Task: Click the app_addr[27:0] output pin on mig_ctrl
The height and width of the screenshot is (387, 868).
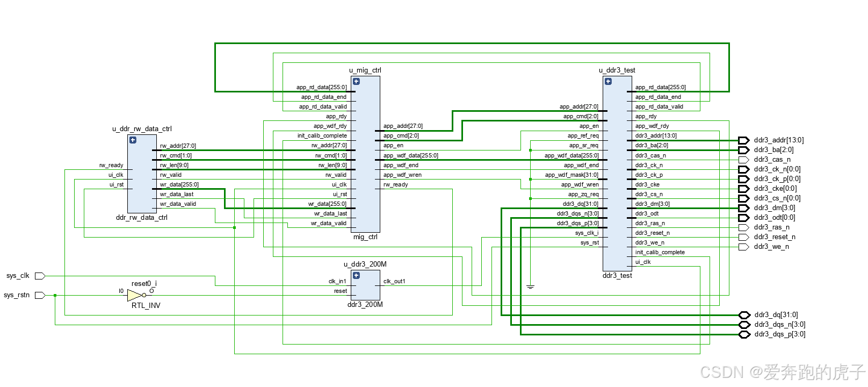Action: point(403,126)
